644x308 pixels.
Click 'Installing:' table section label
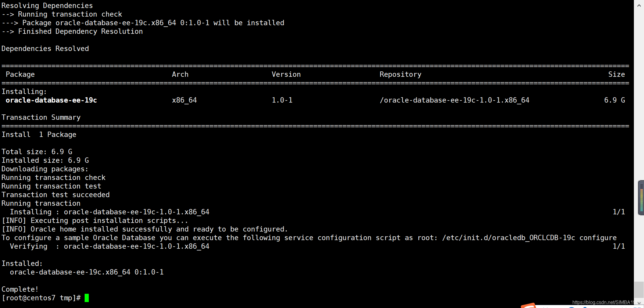[24, 92]
